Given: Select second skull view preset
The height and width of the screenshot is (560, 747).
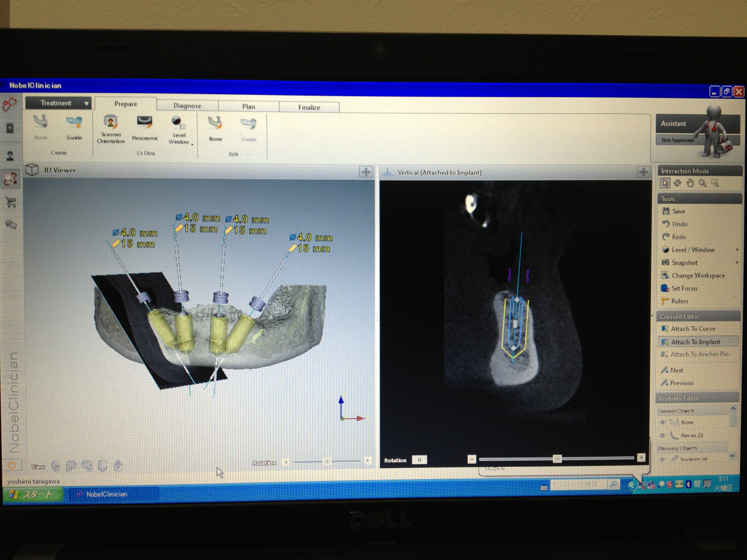Looking at the screenshot, I should [71, 466].
